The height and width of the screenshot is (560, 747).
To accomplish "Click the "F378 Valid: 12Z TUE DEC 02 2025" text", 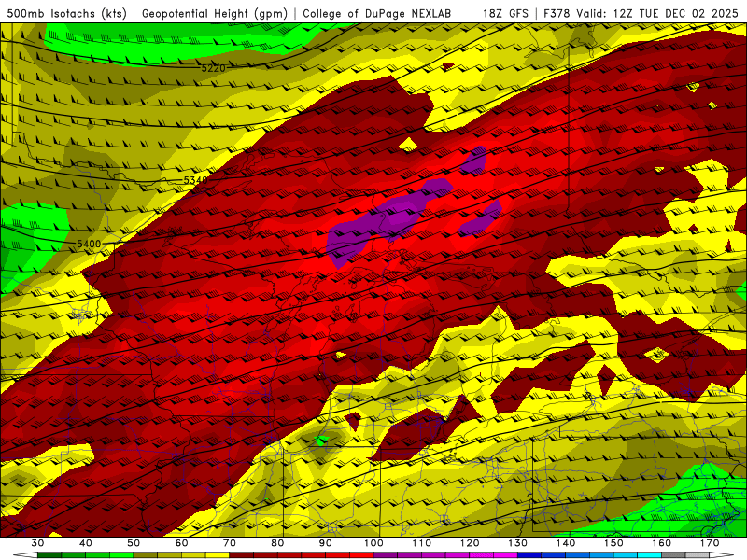I will click(641, 13).
